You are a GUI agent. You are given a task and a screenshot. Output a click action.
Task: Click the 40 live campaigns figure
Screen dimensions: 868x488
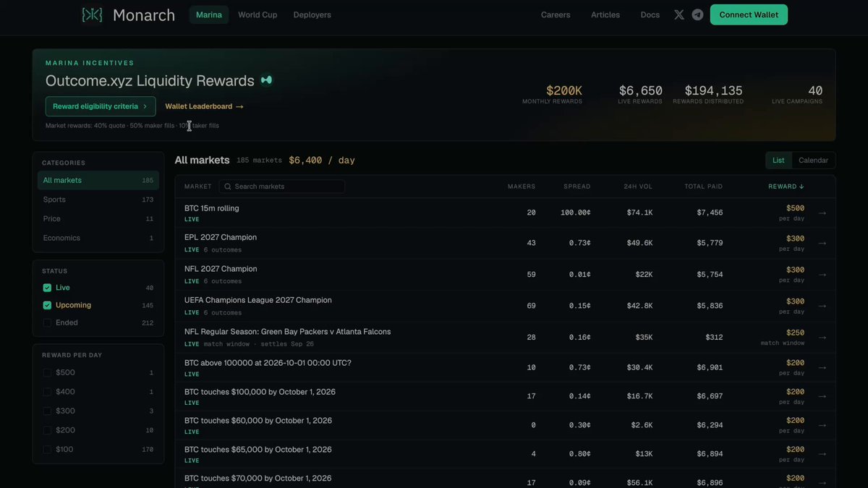click(815, 91)
